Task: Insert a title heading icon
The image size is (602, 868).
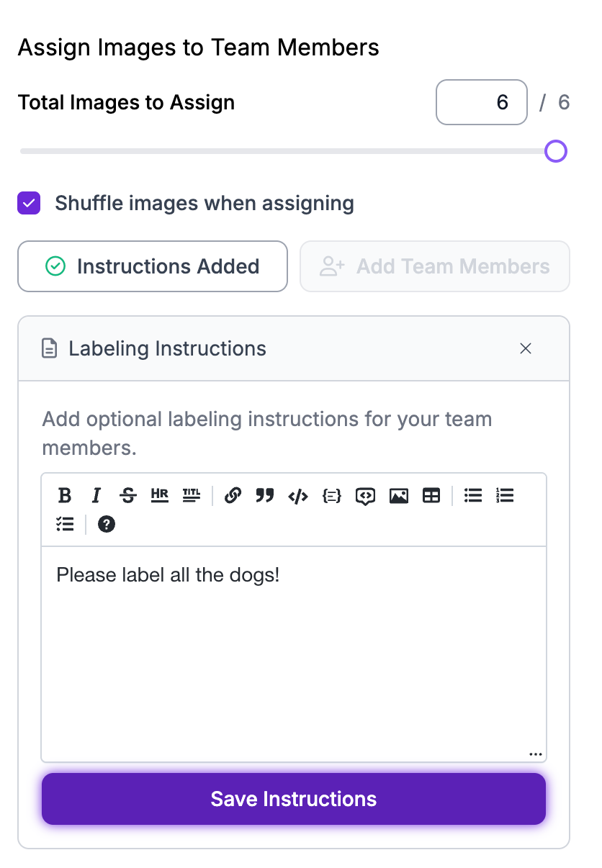Action: [192, 495]
